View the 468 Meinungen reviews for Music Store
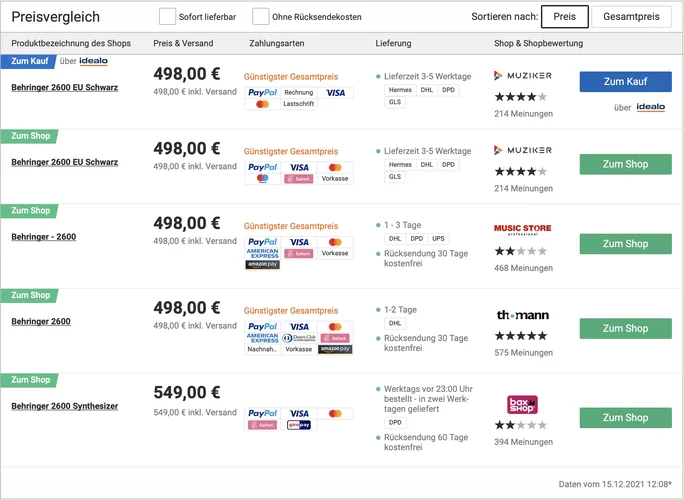 pyautogui.click(x=523, y=268)
